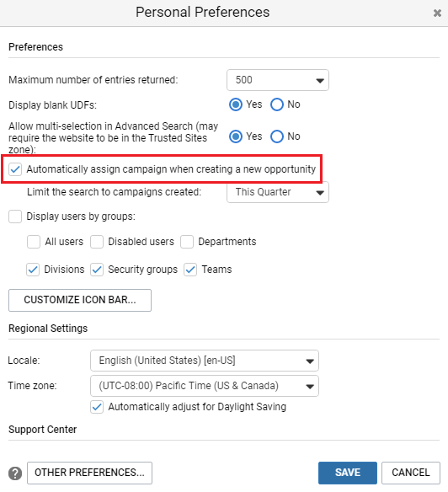
Task: Uncheck the Security groups checkbox
Action: pos(97,270)
